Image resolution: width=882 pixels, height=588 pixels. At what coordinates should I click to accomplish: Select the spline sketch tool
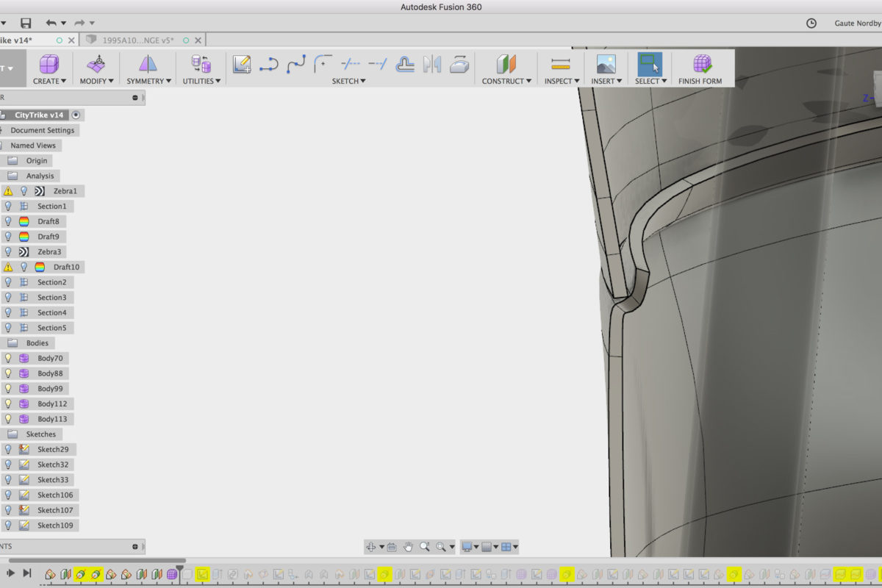click(x=296, y=65)
